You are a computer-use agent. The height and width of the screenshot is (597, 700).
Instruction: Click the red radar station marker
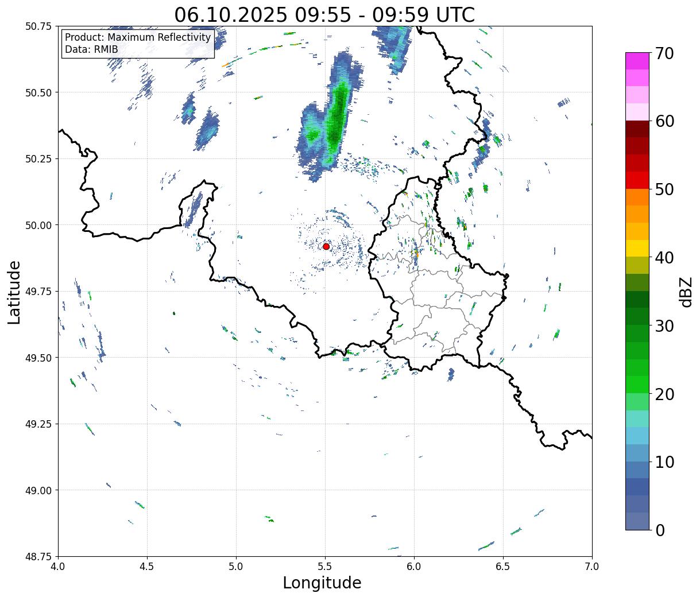point(326,246)
